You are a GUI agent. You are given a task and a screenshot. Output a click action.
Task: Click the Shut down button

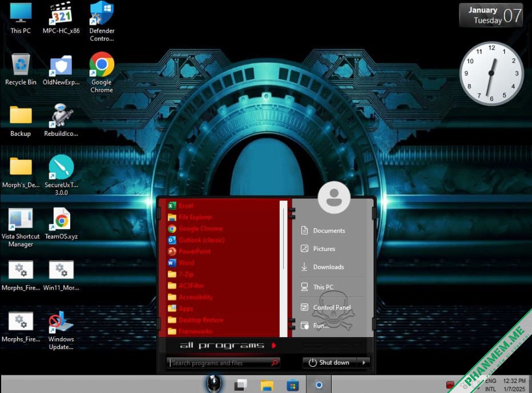(x=329, y=362)
